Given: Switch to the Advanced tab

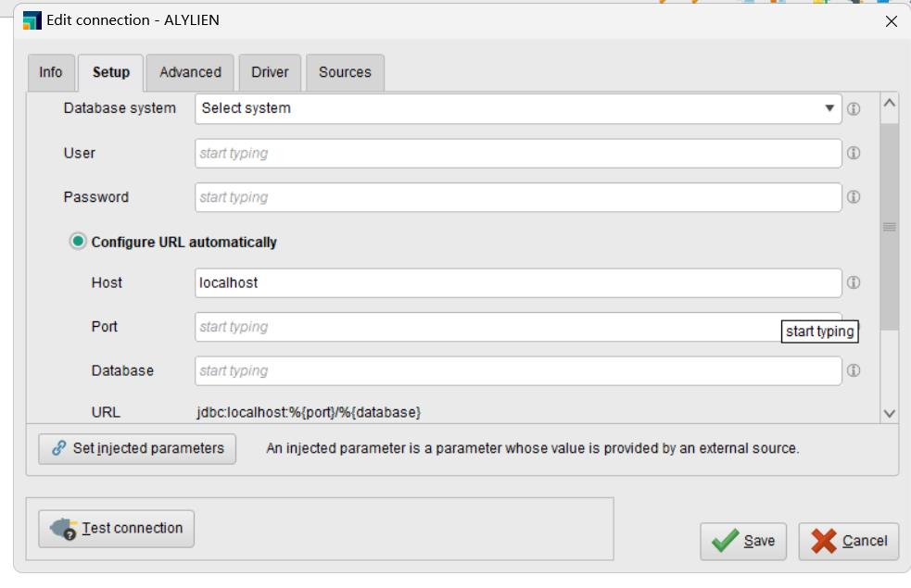Looking at the screenshot, I should 190,72.
